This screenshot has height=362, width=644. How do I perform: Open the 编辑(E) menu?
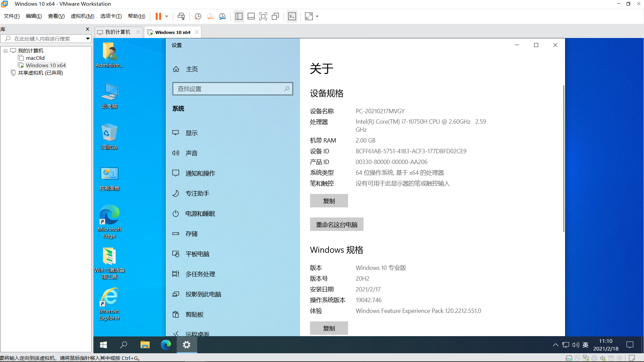tap(34, 16)
